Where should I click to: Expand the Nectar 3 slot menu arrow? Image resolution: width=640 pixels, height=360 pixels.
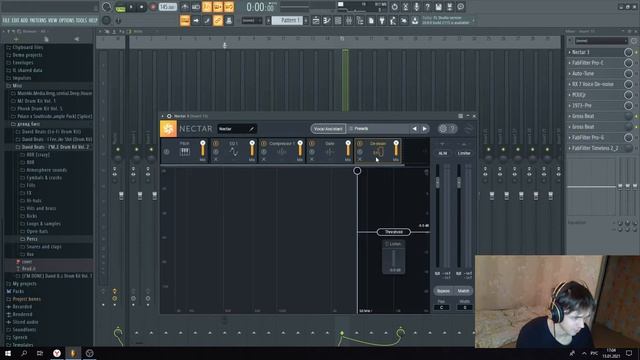pyautogui.click(x=569, y=52)
